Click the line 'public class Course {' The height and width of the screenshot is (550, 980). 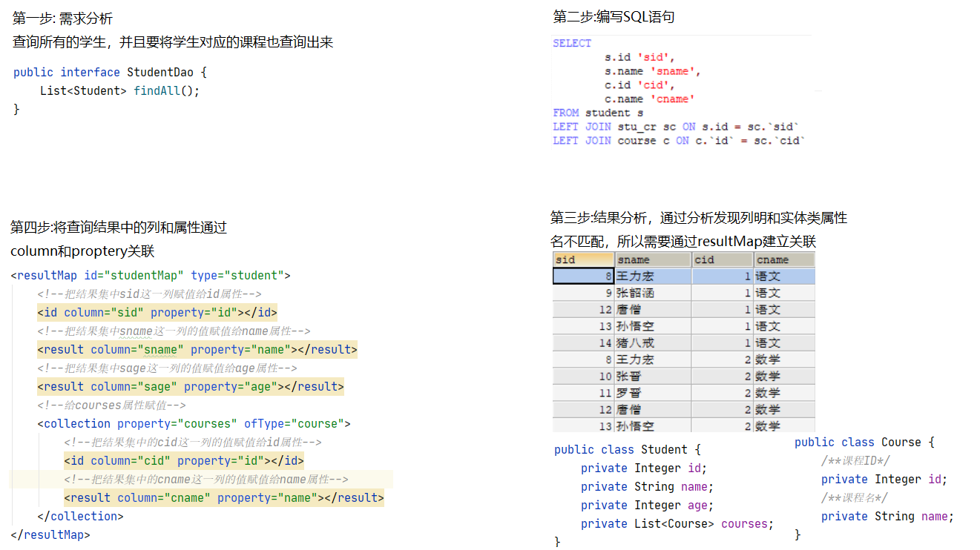(x=864, y=442)
